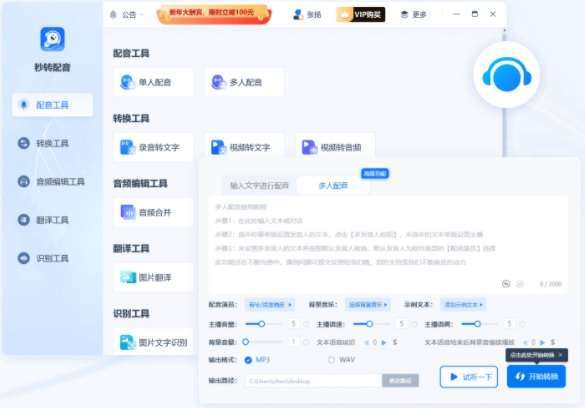Click the 试听一下 preview button

click(x=469, y=377)
